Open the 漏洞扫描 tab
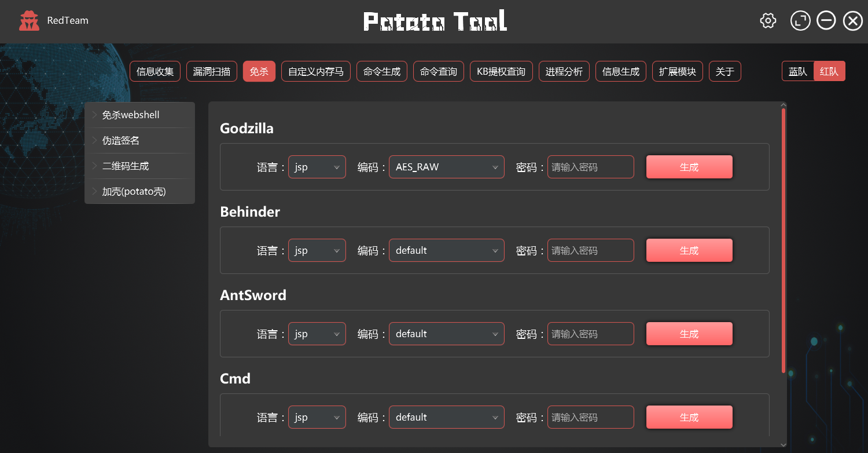 point(211,71)
